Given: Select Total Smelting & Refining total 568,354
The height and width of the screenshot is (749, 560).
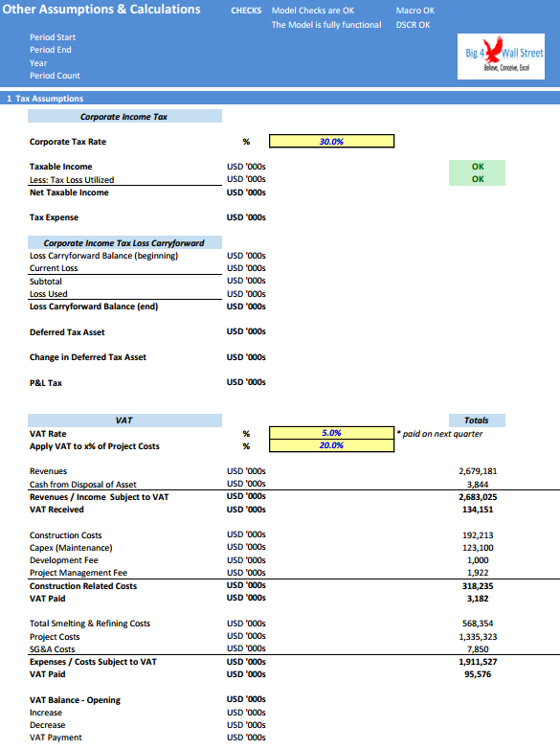Looking at the screenshot, I should [x=478, y=624].
